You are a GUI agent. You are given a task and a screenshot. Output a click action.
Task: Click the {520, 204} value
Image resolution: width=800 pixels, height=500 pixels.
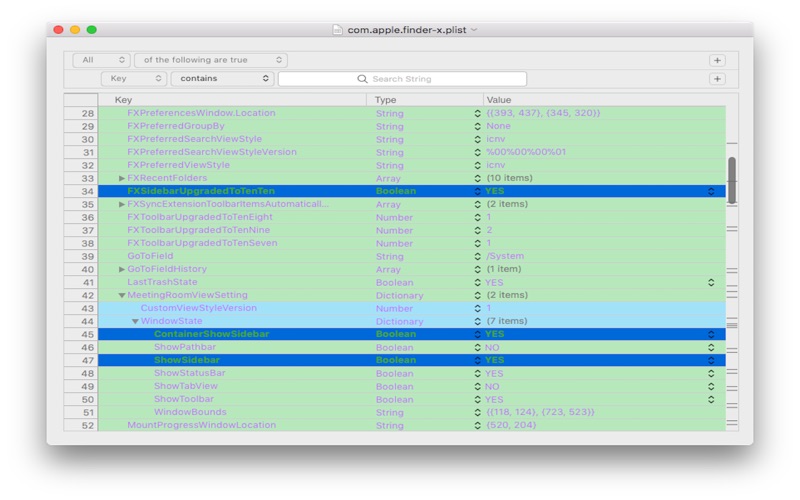pos(511,425)
